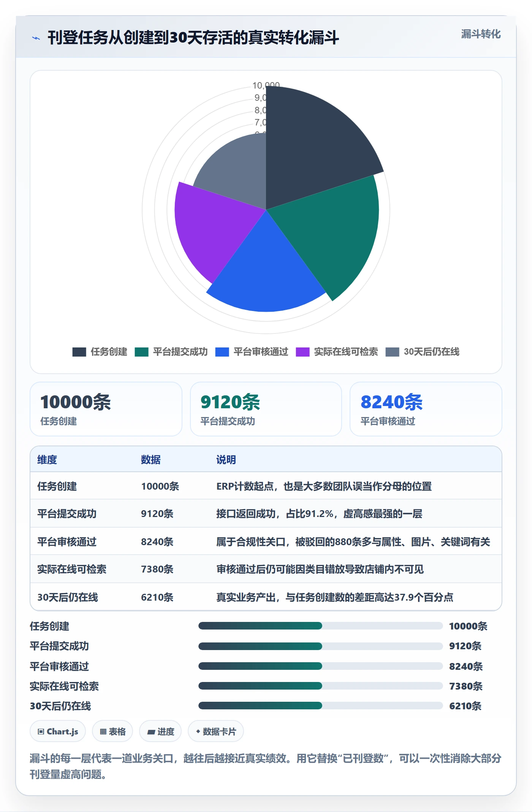532x812 pixels.
Task: Toggle the 平台提交成功 legend swatch
Action: 141,352
